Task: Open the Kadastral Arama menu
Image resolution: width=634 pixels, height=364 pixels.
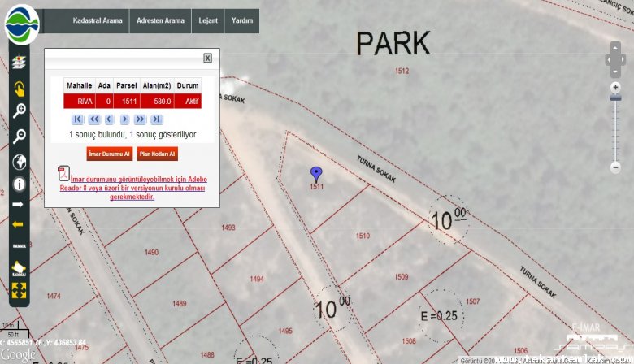Action: pos(98,20)
